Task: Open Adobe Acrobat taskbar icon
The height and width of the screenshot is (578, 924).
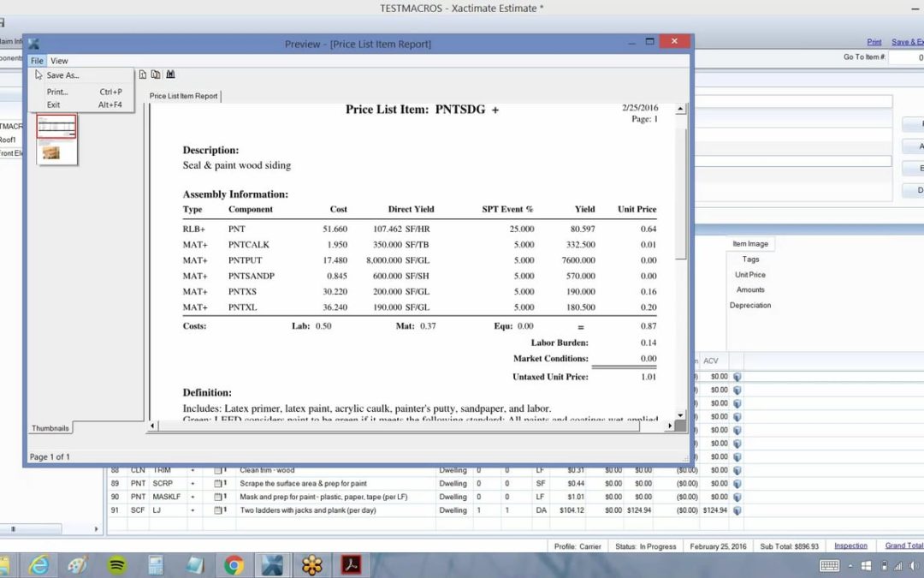Action: point(351,565)
